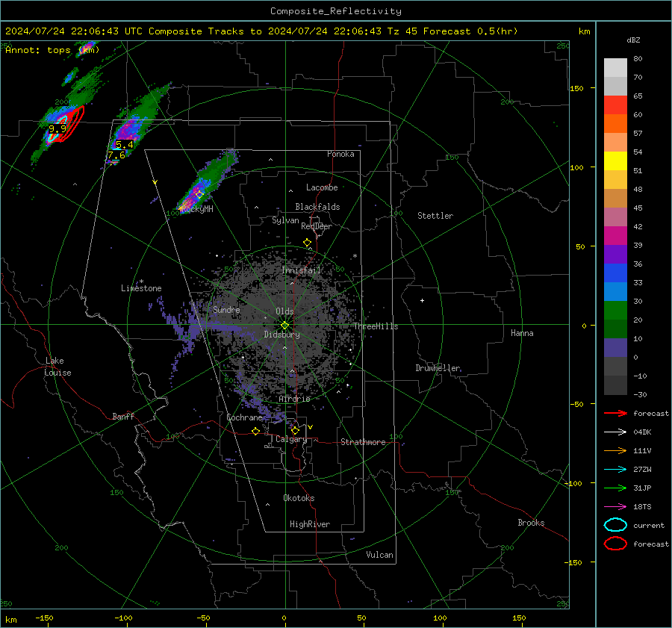
Task: Click the Stettler town label
Action: pos(435,216)
